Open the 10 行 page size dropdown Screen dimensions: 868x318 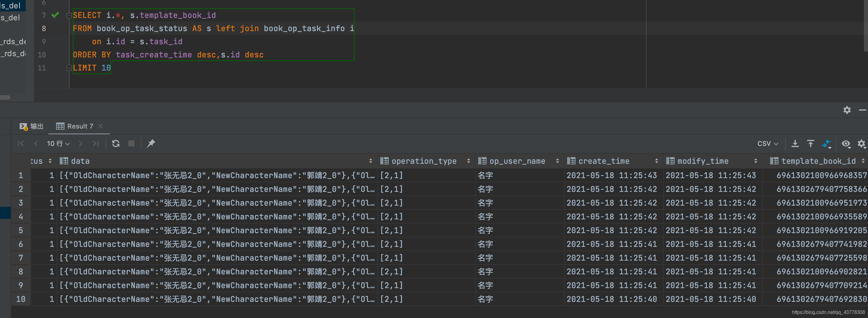pos(58,144)
